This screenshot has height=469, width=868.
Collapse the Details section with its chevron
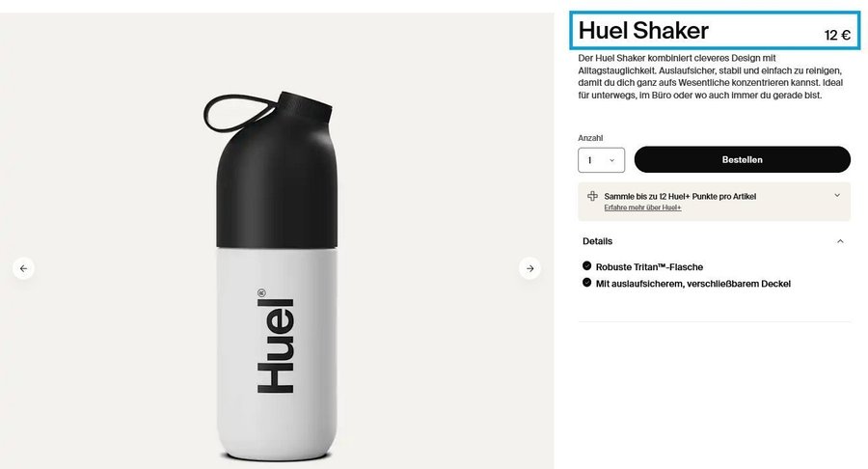tap(840, 241)
